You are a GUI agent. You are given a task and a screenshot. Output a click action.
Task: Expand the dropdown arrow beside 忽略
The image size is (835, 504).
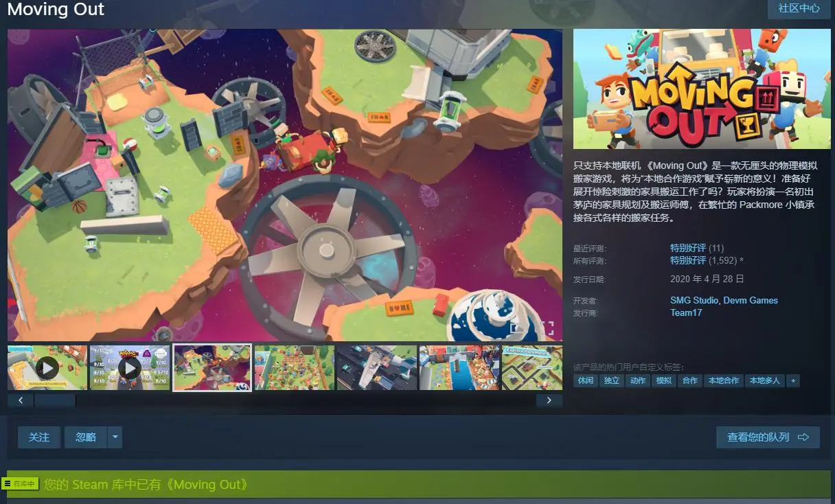pos(115,437)
